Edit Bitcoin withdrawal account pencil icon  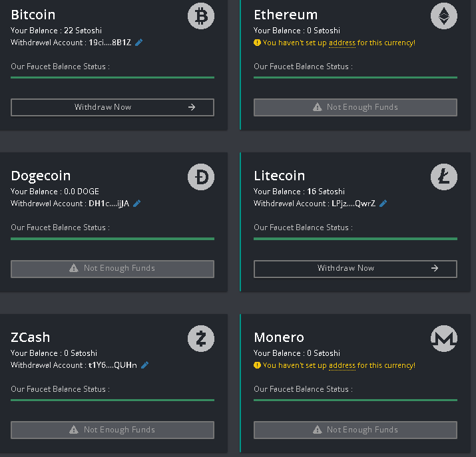click(x=139, y=43)
